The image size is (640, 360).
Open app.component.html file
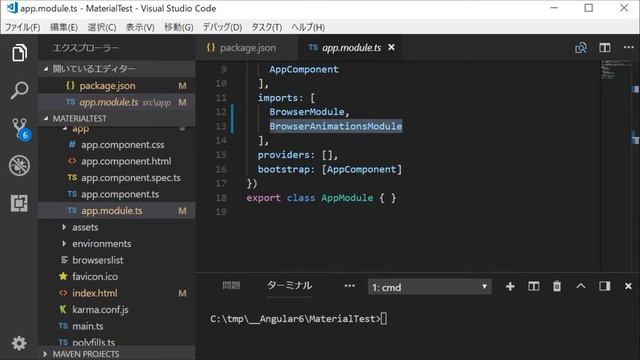117,161
